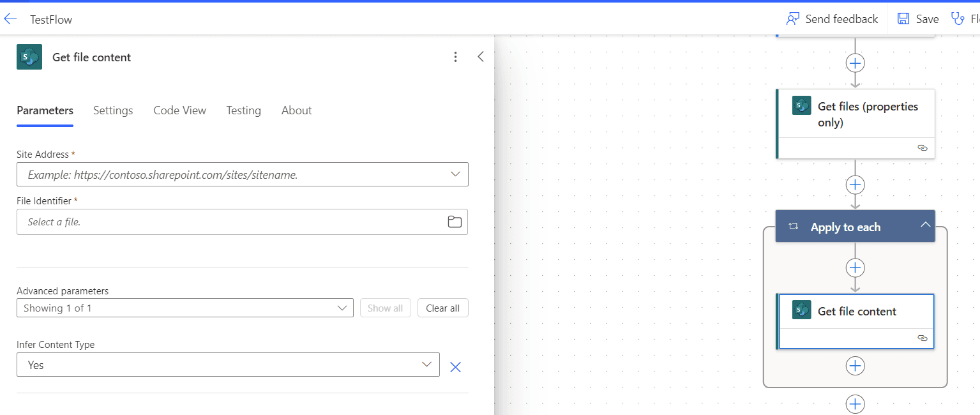Image resolution: width=980 pixels, height=415 pixels.
Task: Collapse the action details pane
Action: coord(481,56)
